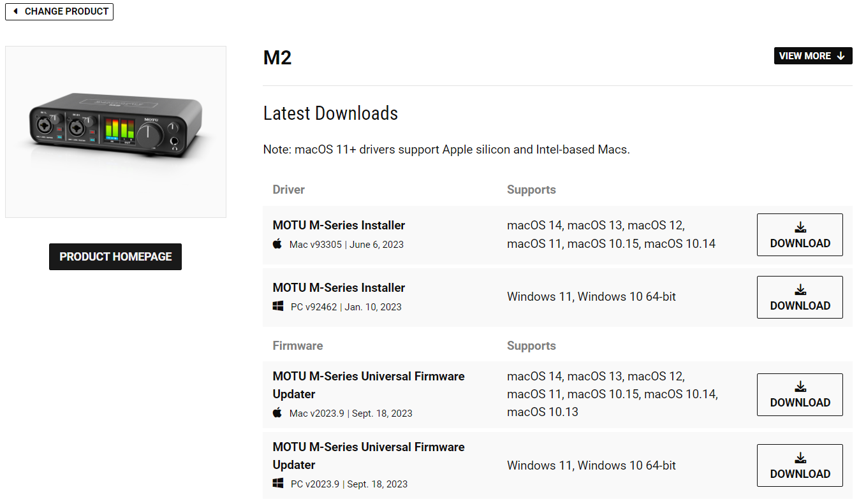The height and width of the screenshot is (504, 859).
Task: Click the Mac M-Series Installer title
Action: (x=339, y=225)
